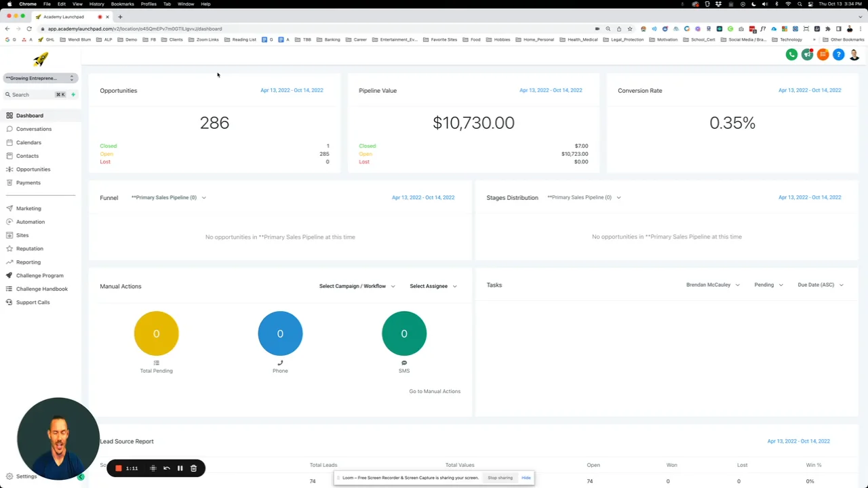Open Challenge Handbook in the sidebar
This screenshot has height=488, width=868.
coord(41,289)
